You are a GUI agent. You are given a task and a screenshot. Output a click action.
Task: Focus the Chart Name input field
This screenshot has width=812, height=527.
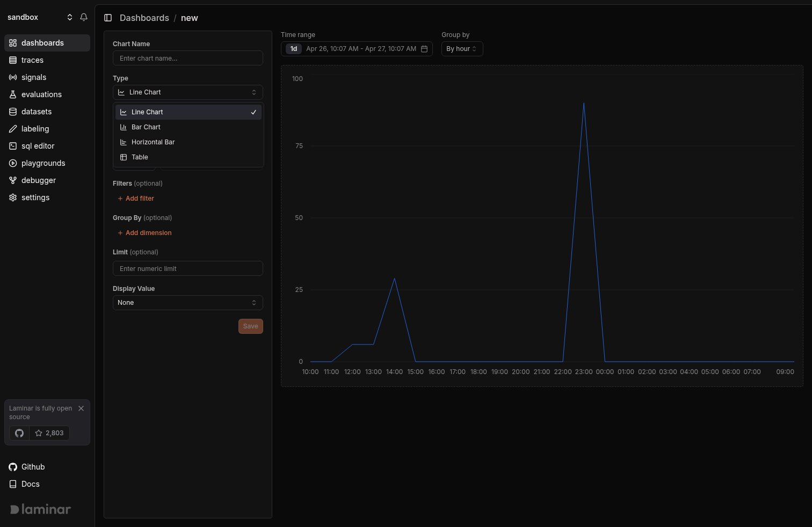[x=188, y=58]
